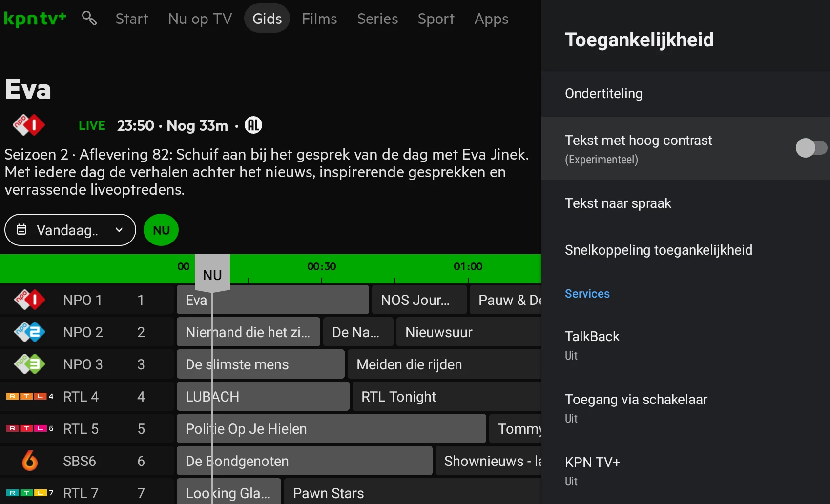
Task: Click the search magnifier icon
Action: [89, 19]
